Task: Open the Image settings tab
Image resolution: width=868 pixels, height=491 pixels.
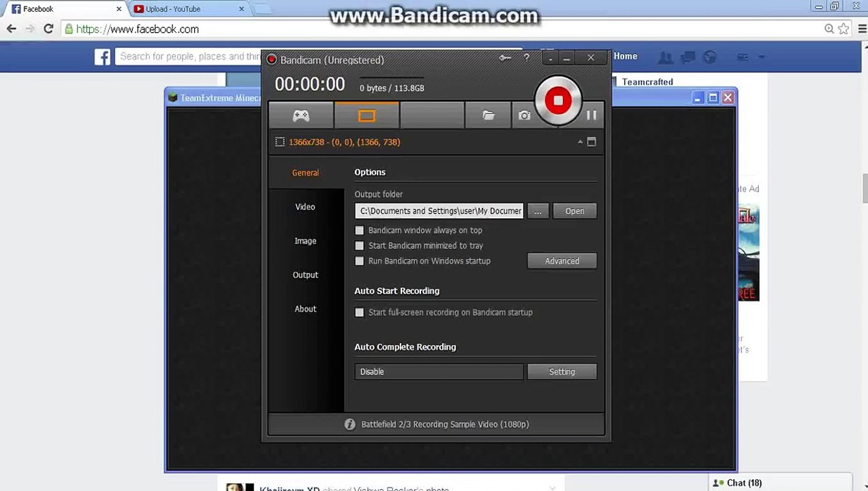Action: pyautogui.click(x=305, y=241)
